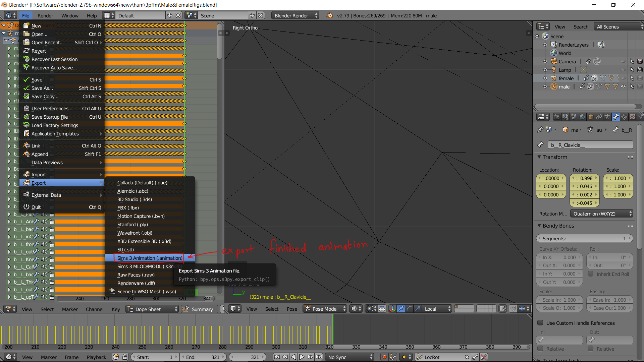Toggle Lamp selectability arrow in outliner

pyautogui.click(x=632, y=70)
